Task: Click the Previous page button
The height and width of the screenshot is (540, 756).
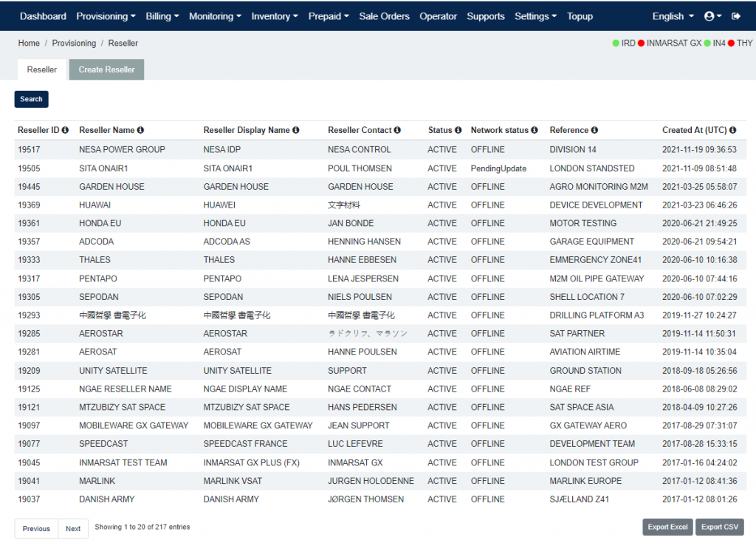Action: (36, 529)
